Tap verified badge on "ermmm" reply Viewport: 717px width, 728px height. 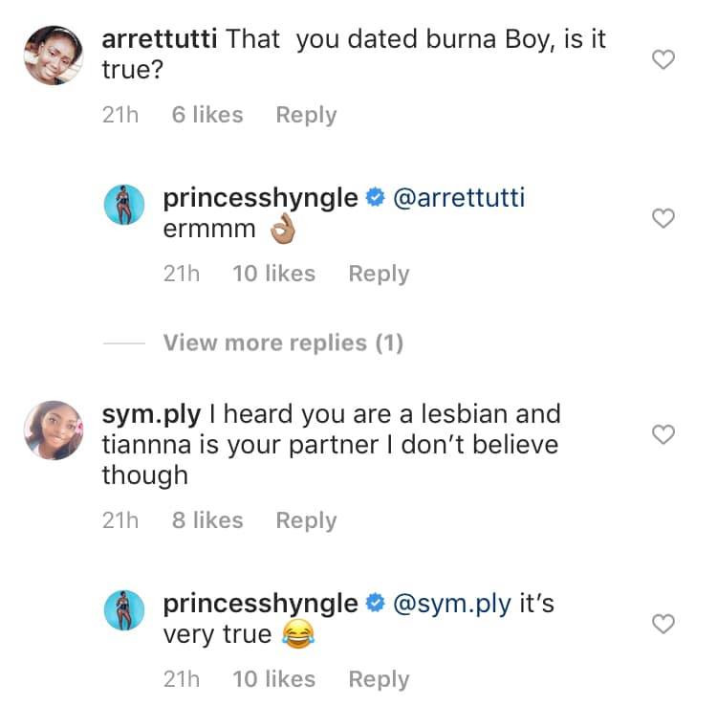(x=376, y=199)
